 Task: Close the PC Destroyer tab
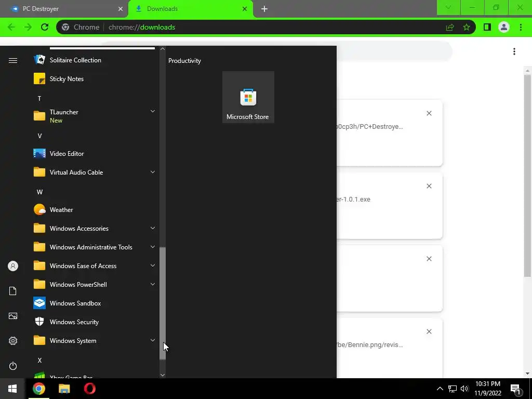click(121, 9)
